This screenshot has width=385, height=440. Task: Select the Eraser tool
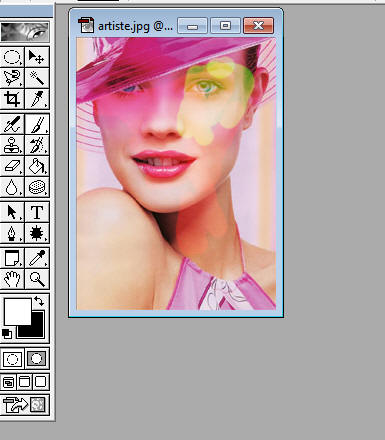click(x=12, y=166)
